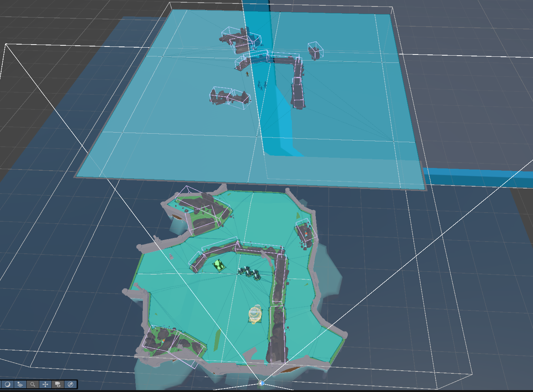Screen dimensions: 533x392
Task: Click the humanoid figure gizmo on the upper plane
Action: coord(247,74)
